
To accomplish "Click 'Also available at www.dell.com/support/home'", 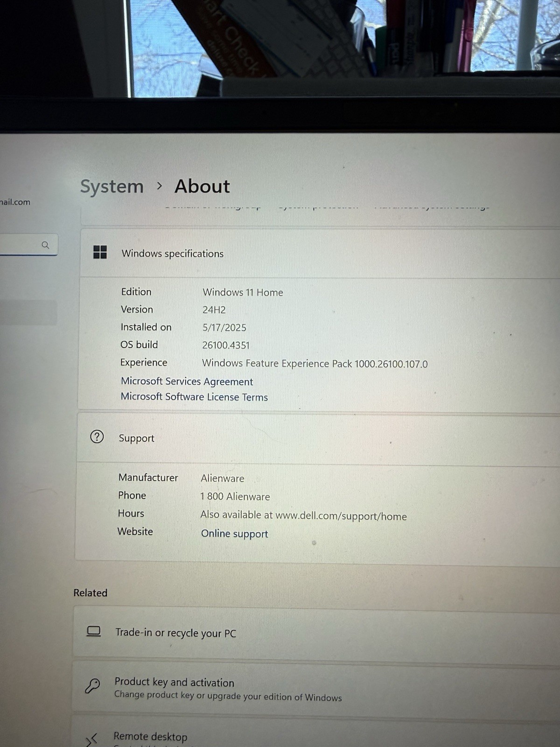I will [x=304, y=515].
